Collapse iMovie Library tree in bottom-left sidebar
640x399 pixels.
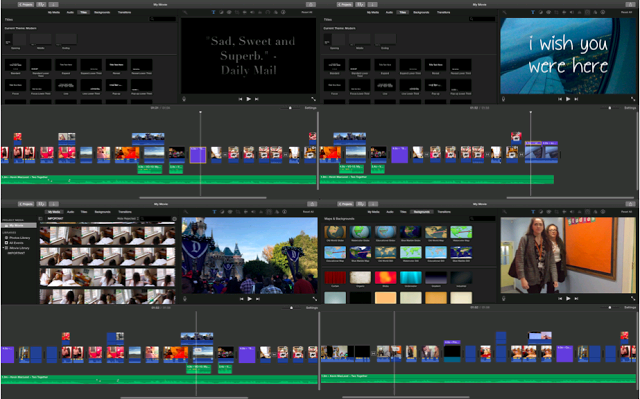[x=4, y=248]
